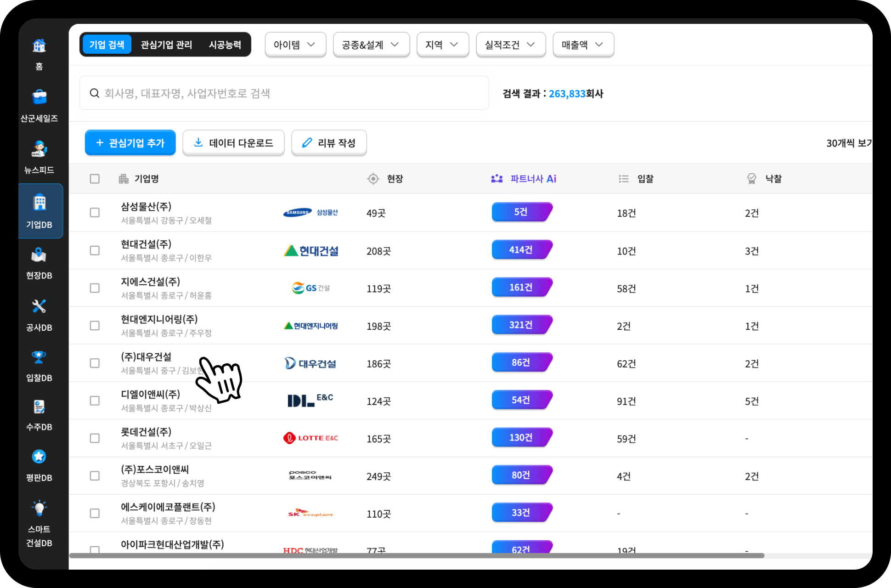Screen dimensions: 891x588
Task: Open 입찰DB trophy icon
Action: coord(39,357)
